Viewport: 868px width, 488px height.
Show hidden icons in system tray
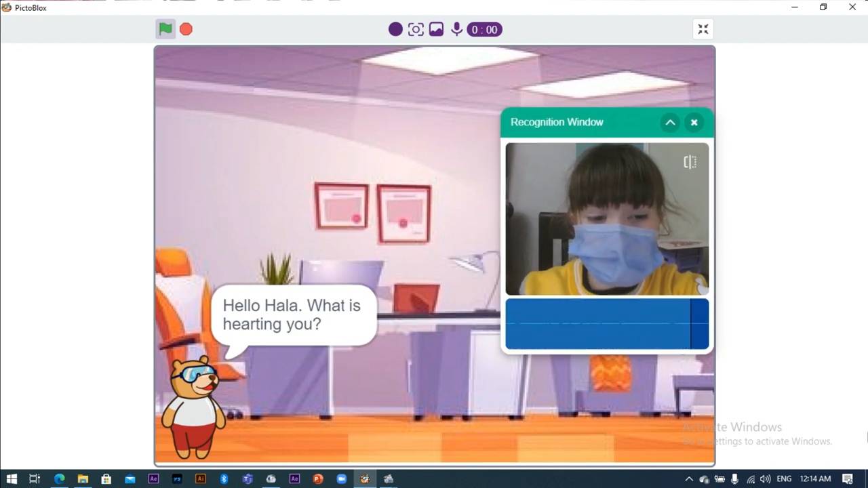[688, 479]
